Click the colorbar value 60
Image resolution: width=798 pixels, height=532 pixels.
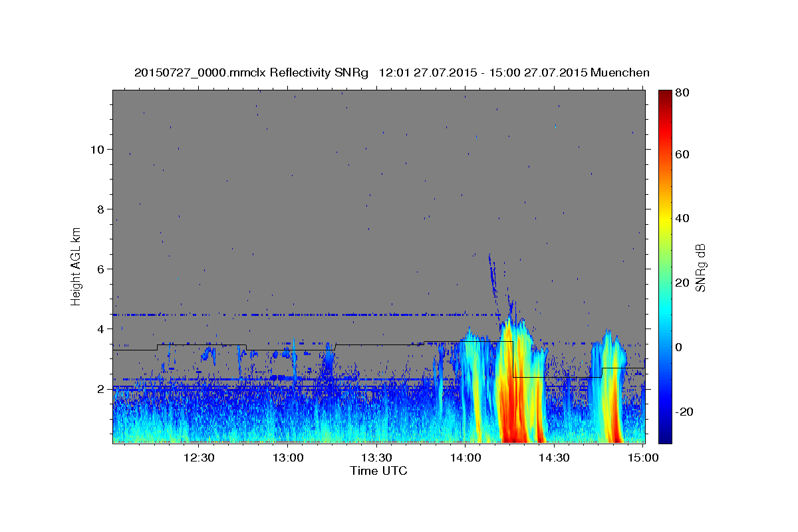click(682, 154)
